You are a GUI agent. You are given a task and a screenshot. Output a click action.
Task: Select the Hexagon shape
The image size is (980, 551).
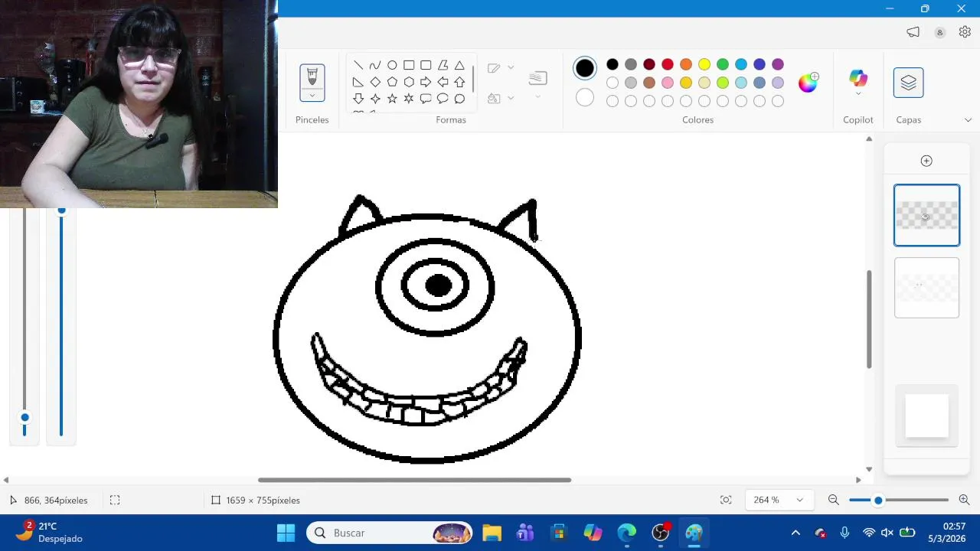409,82
